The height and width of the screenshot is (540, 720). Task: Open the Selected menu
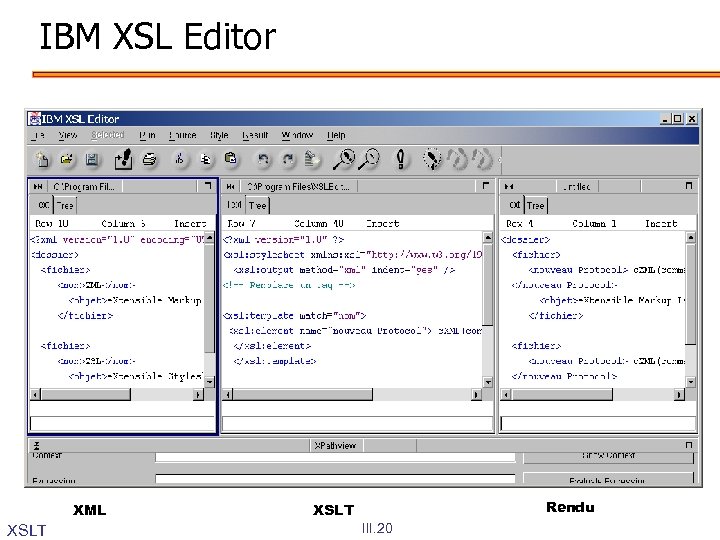[107, 135]
